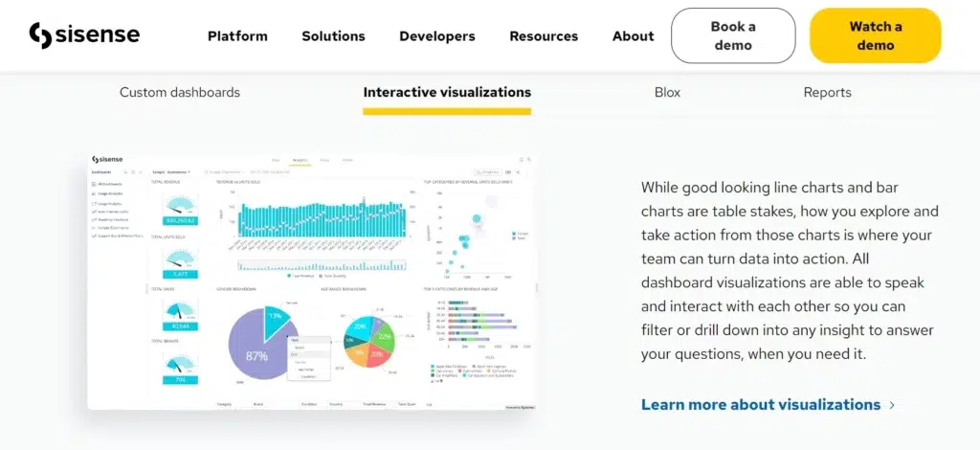Follow the Learn more about visualizations link

tap(768, 404)
